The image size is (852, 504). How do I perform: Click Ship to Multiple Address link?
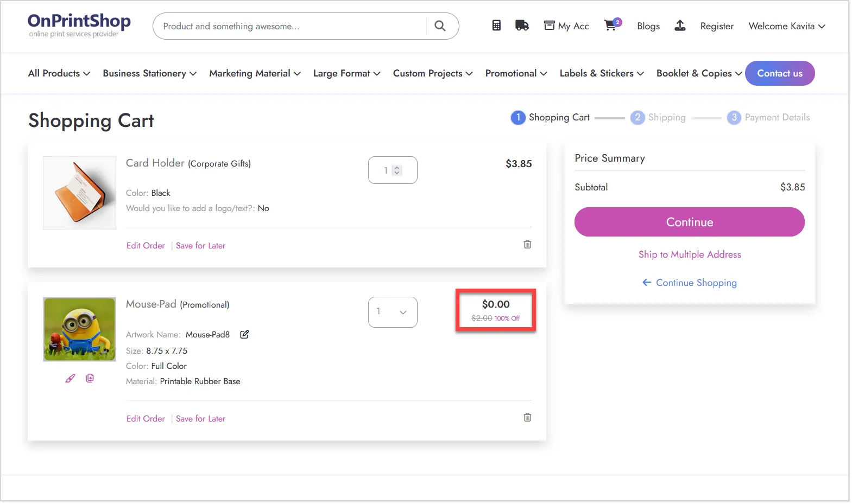point(690,254)
